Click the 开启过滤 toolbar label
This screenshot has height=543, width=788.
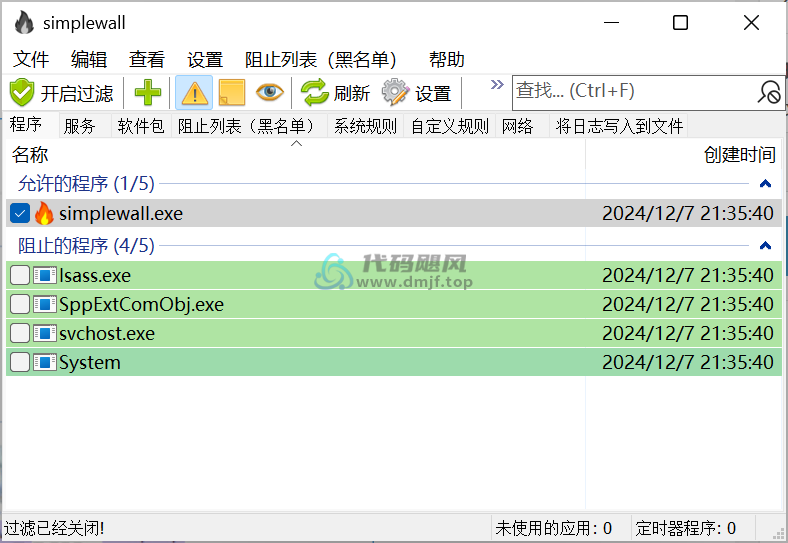click(x=77, y=94)
